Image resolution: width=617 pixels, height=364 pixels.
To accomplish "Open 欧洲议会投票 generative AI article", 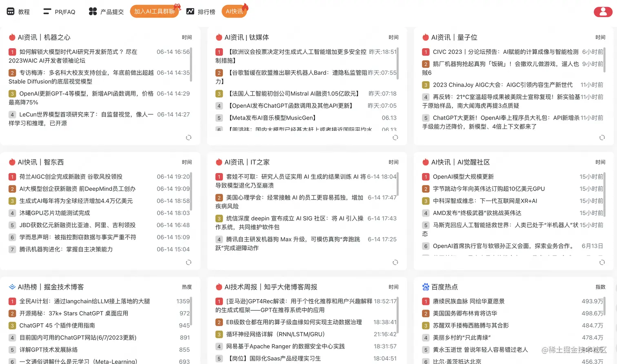I will pos(291,56).
